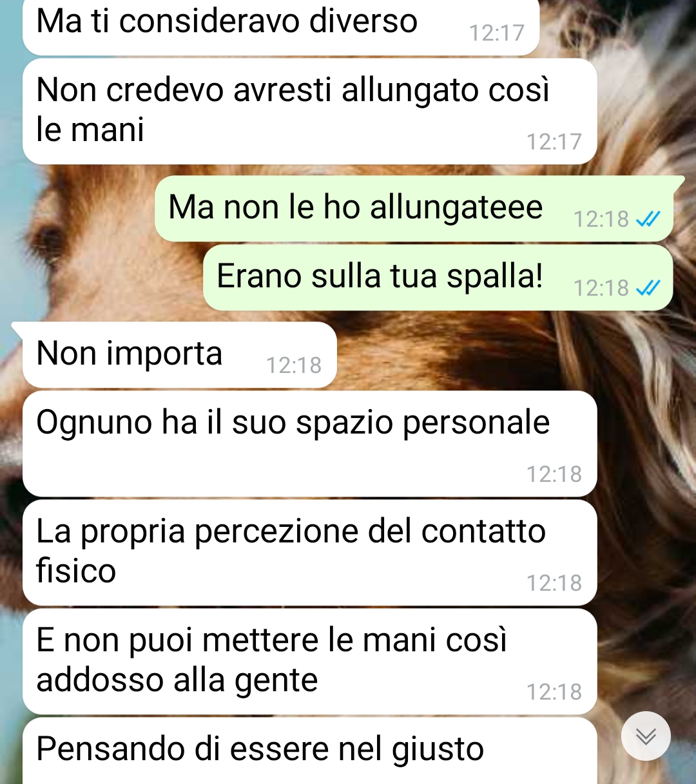Tap the 12:18 timestamp on 'Non importa'
Image resolution: width=696 pixels, height=784 pixels.
tap(294, 365)
